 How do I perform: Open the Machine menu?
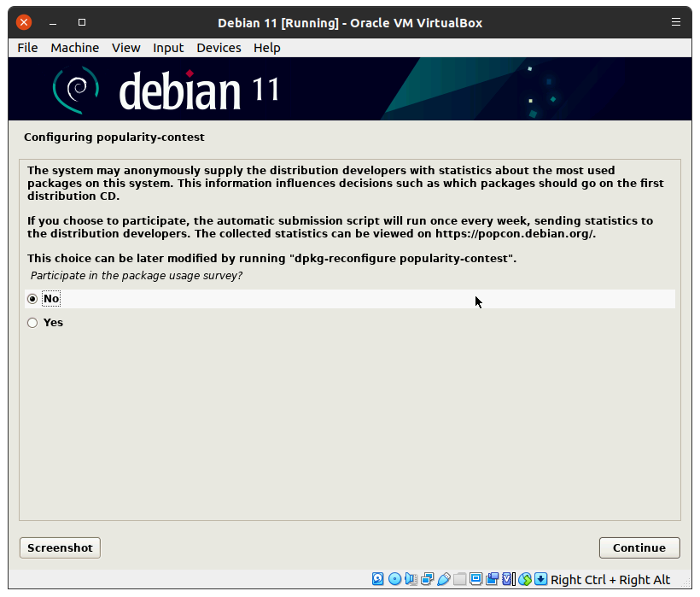point(74,48)
